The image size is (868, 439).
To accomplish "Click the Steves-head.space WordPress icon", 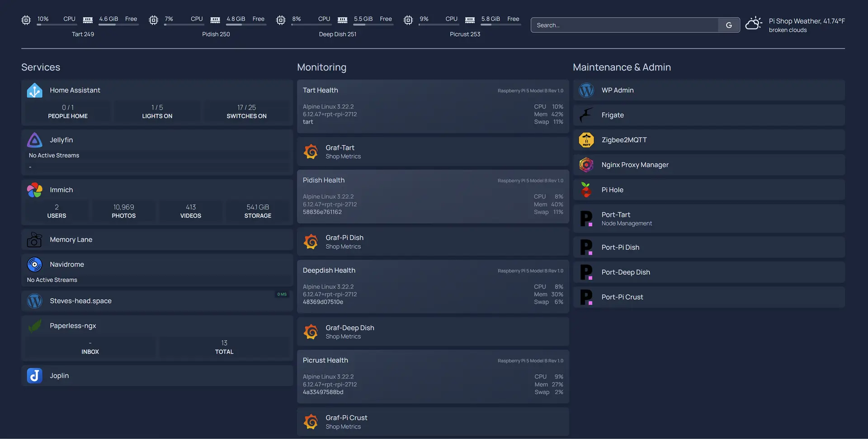I will 34,301.
